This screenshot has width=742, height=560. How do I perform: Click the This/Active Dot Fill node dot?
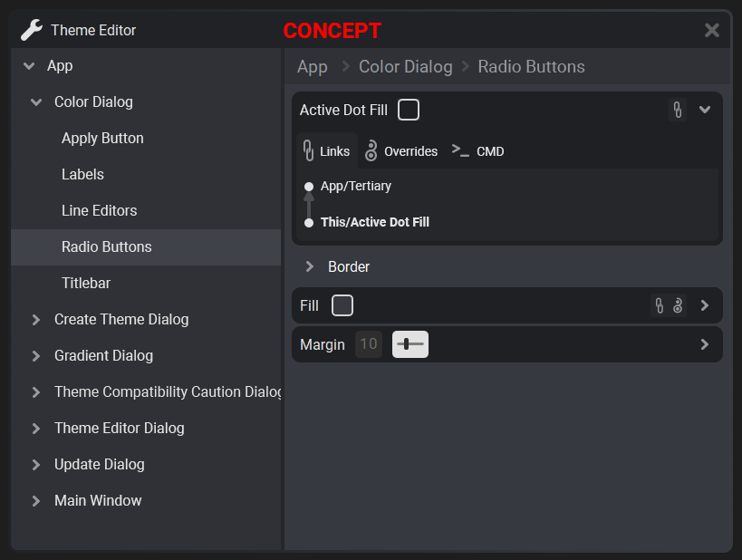click(x=309, y=223)
